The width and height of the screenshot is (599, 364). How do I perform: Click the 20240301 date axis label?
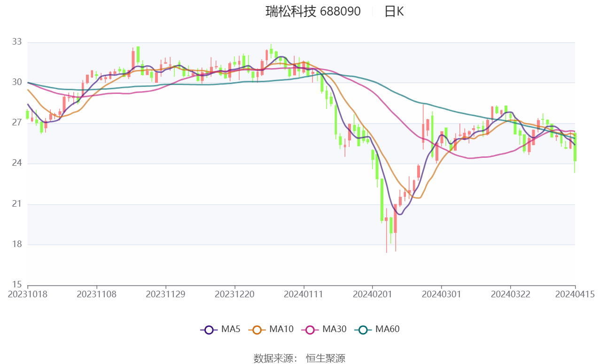click(x=442, y=294)
